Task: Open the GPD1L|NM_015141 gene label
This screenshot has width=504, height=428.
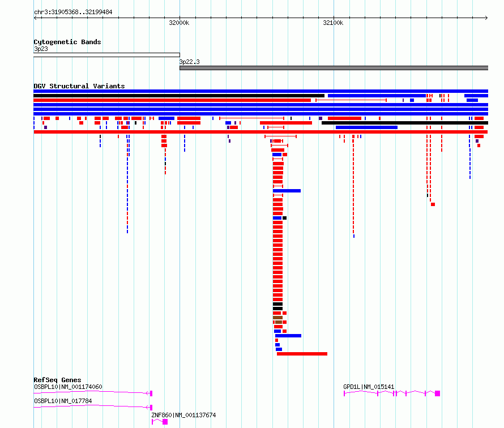Action: point(369,387)
